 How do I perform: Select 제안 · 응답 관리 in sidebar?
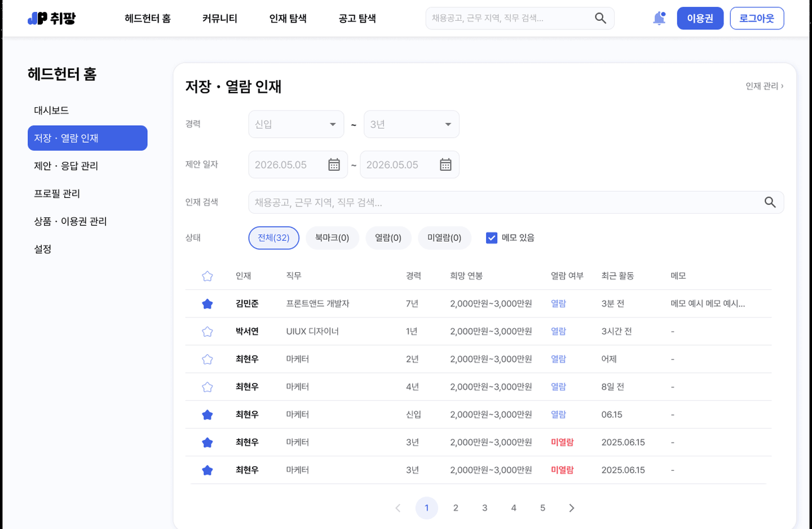tap(87, 166)
